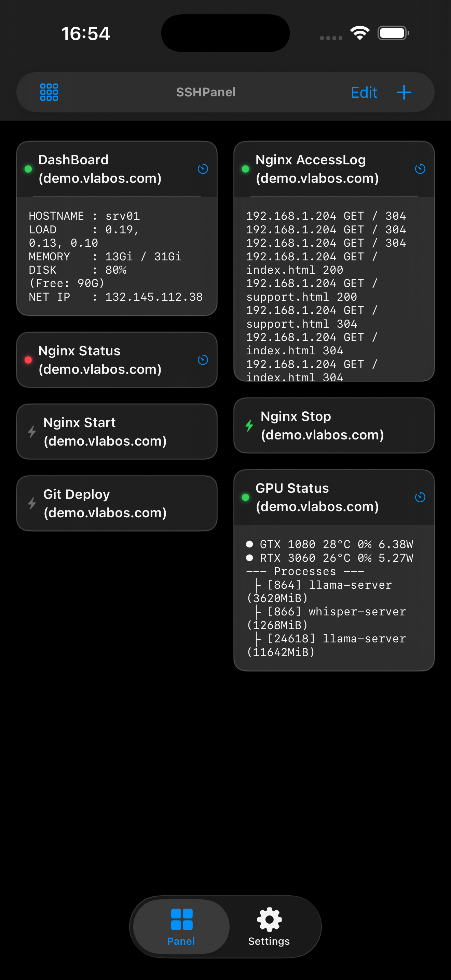Image resolution: width=451 pixels, height=980 pixels.
Task: Tap the Edit button
Action: (x=364, y=93)
